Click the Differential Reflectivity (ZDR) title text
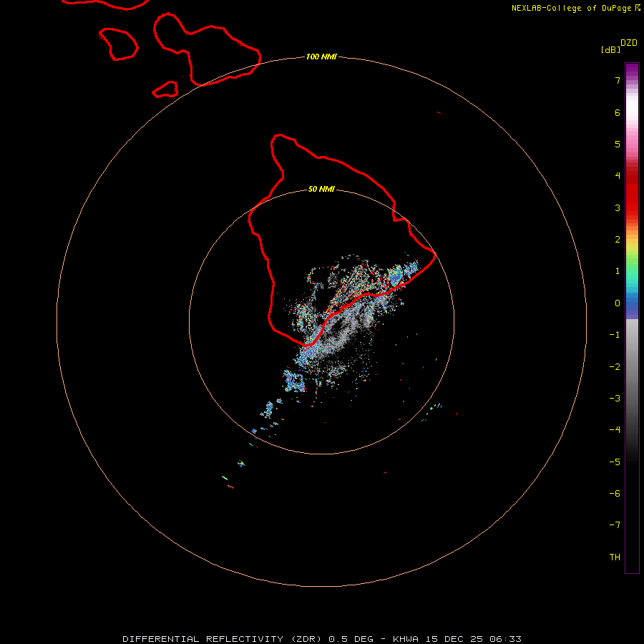644x644 pixels. click(x=222, y=639)
